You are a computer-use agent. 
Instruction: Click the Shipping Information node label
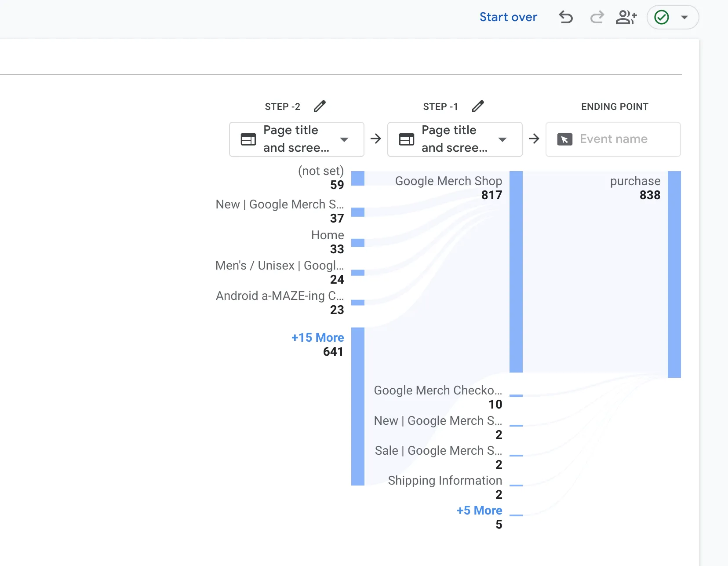tap(445, 480)
